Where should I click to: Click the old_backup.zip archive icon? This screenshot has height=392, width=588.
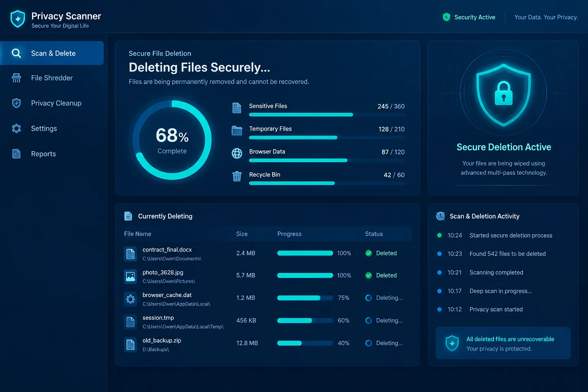131,345
